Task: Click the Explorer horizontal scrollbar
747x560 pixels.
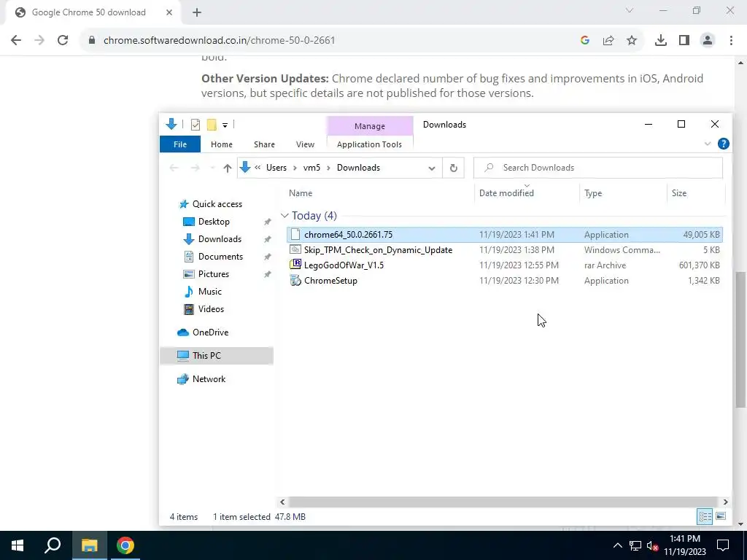Action: pyautogui.click(x=503, y=502)
